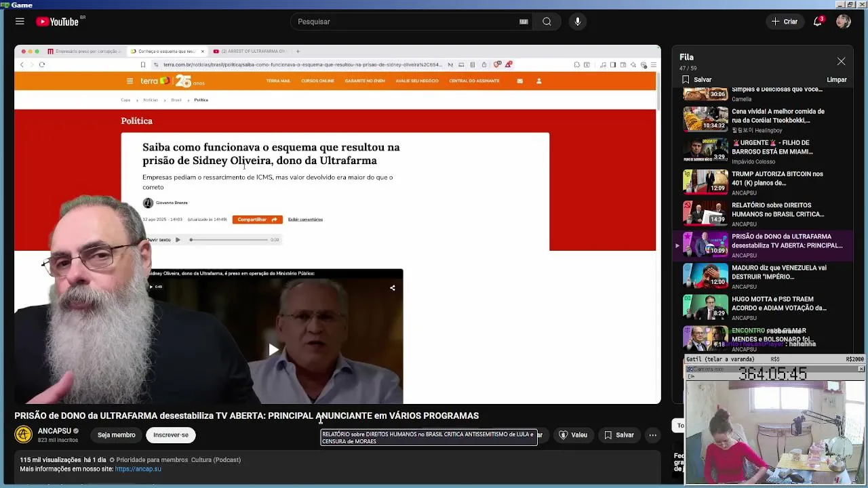Click the '115 mil visualizações' text
Image resolution: width=868 pixels, height=488 pixels.
(x=50, y=460)
